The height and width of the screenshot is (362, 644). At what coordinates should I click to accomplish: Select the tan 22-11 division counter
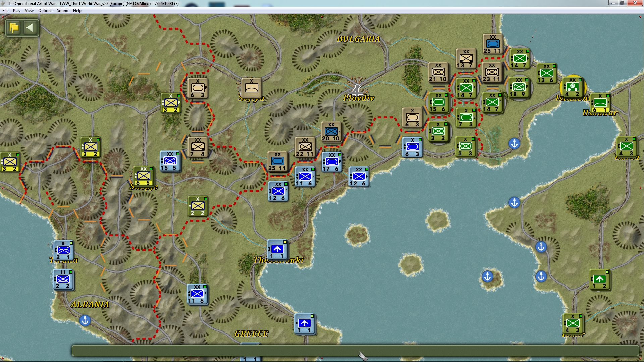click(x=305, y=147)
